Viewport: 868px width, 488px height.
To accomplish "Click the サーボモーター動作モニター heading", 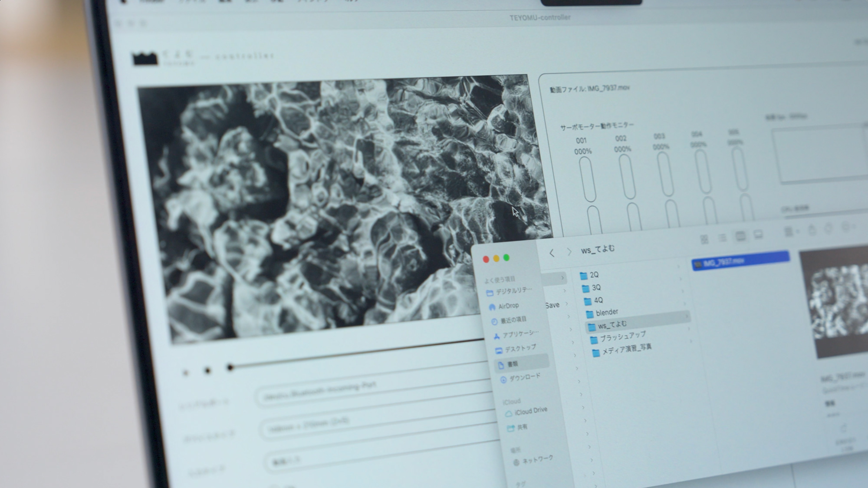I will 597,126.
